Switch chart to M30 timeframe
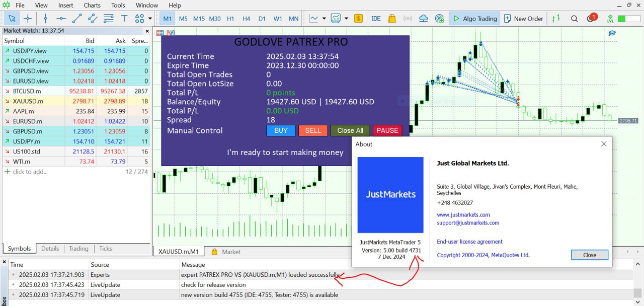The width and height of the screenshot is (644, 306). (x=215, y=19)
